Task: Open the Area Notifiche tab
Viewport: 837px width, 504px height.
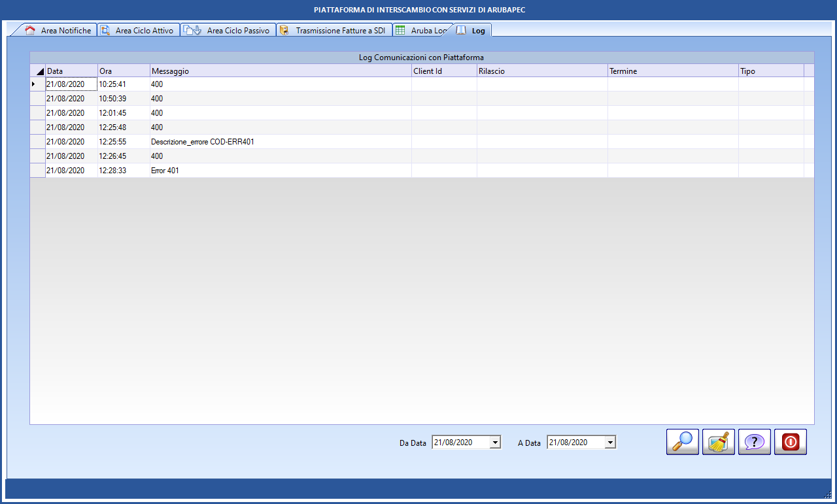Action: tap(58, 30)
